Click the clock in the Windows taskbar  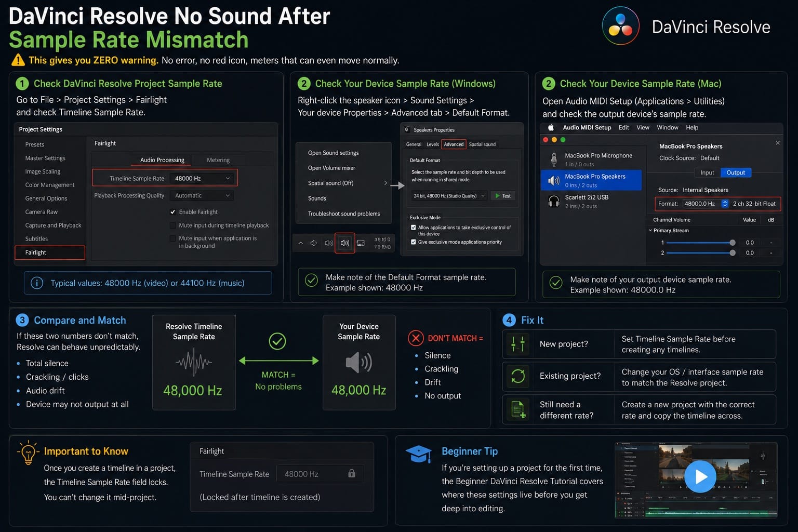tap(382, 243)
